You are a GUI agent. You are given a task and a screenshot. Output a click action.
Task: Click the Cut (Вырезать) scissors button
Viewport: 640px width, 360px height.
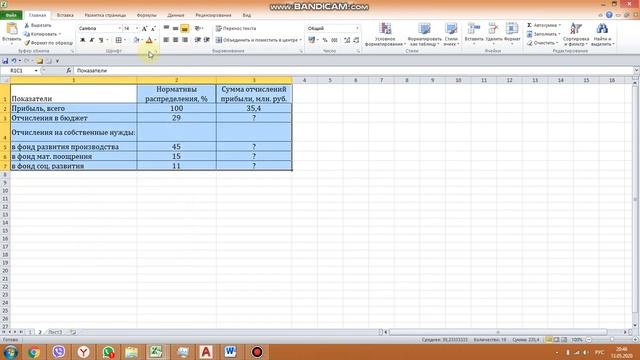click(38, 25)
